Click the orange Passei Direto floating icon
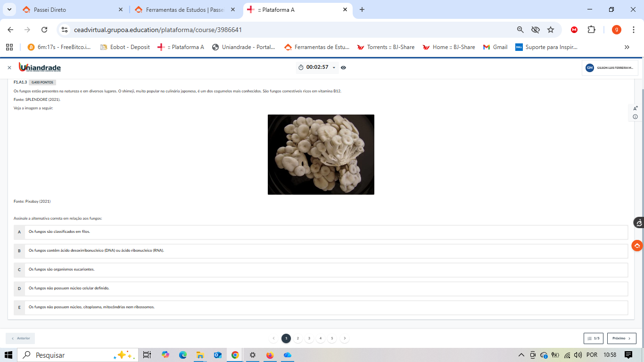This screenshot has height=362, width=644. coord(637,246)
